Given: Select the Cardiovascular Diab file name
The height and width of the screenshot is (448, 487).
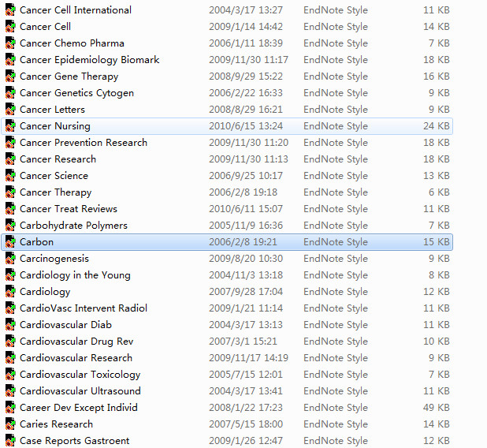Looking at the screenshot, I should [x=65, y=325].
